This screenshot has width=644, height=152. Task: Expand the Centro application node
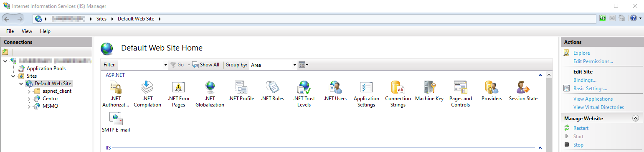[29, 99]
